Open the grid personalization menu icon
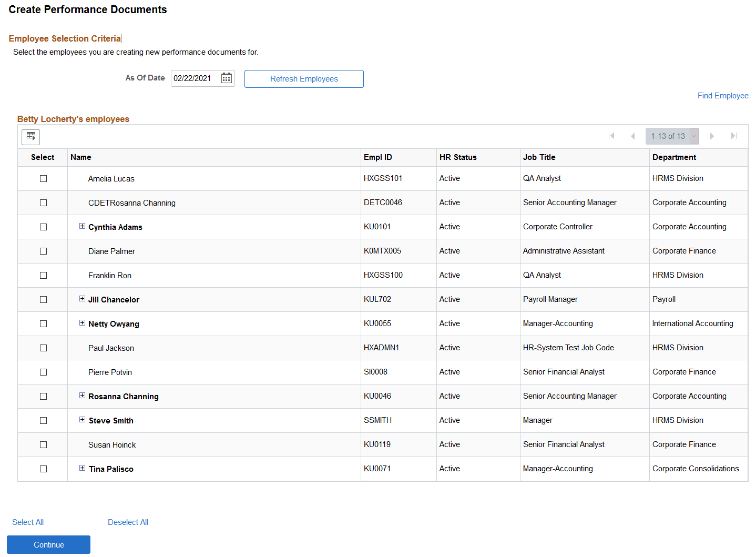The width and height of the screenshot is (756, 557). [30, 137]
